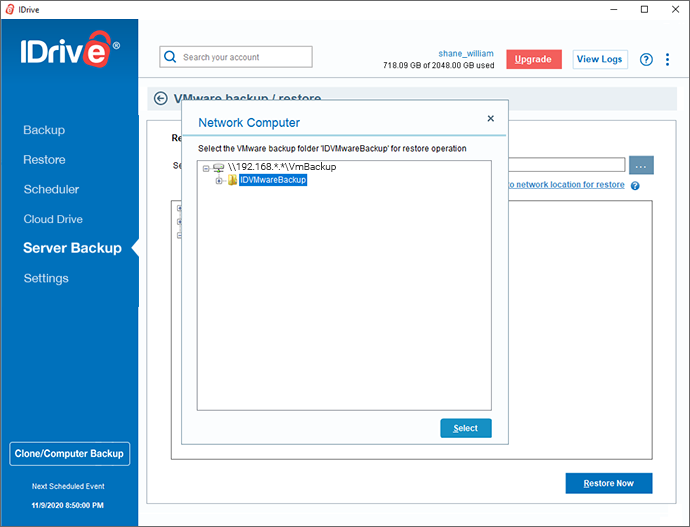Expand the IDVMwareBackup folder node
The height and width of the screenshot is (527, 690).
(219, 180)
